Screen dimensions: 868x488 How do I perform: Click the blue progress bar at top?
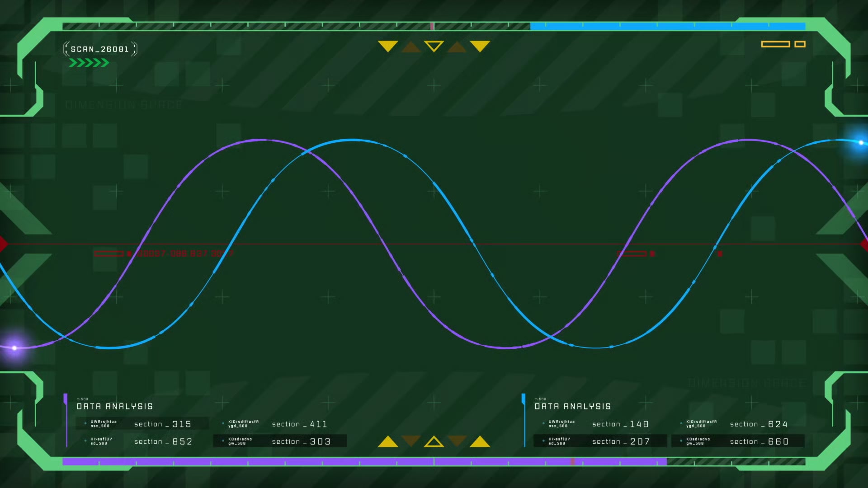[667, 26]
